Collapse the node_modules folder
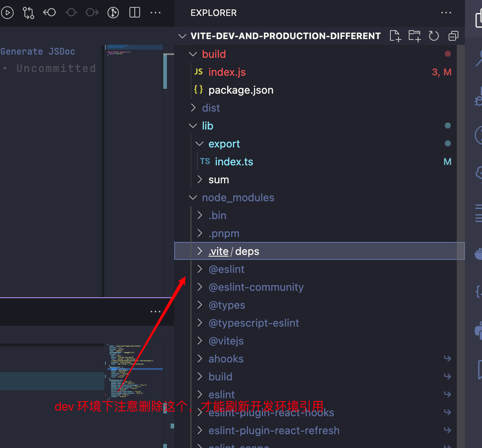The width and height of the screenshot is (482, 448). 238,198
